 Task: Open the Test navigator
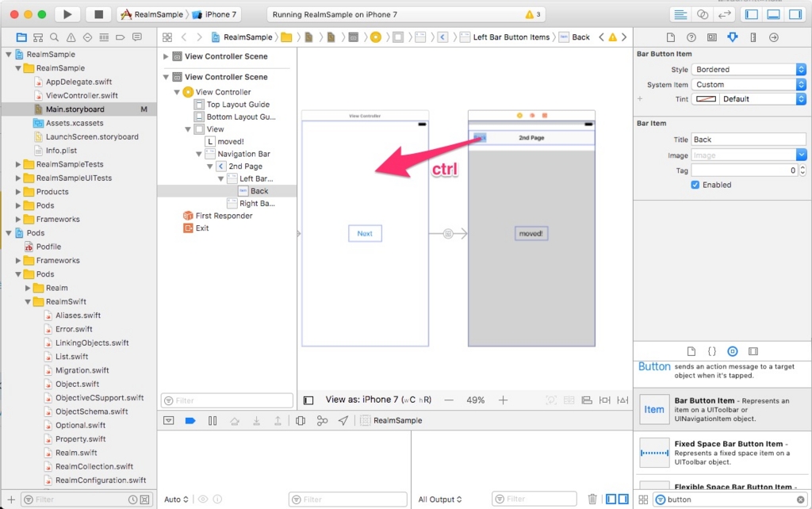point(87,37)
